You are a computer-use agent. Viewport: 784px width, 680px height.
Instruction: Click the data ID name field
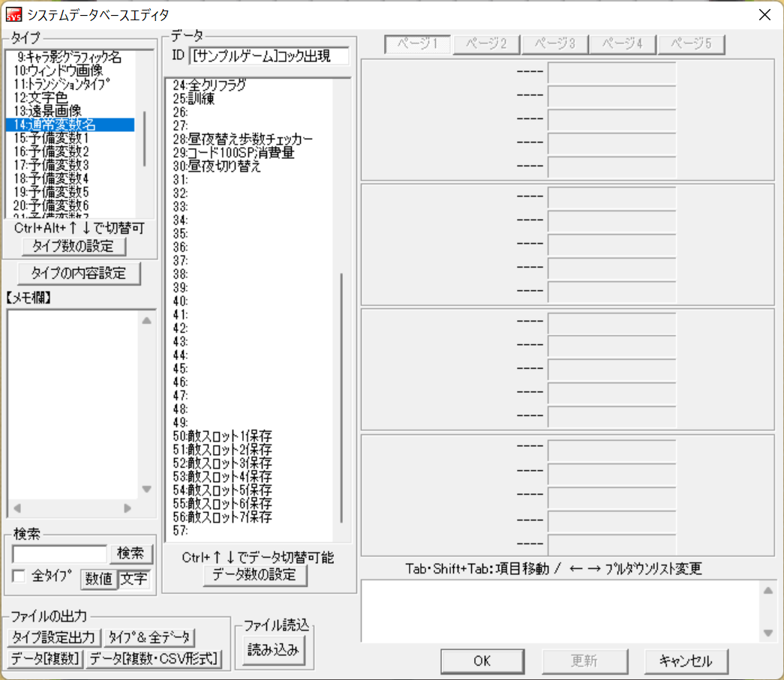pyautogui.click(x=269, y=56)
